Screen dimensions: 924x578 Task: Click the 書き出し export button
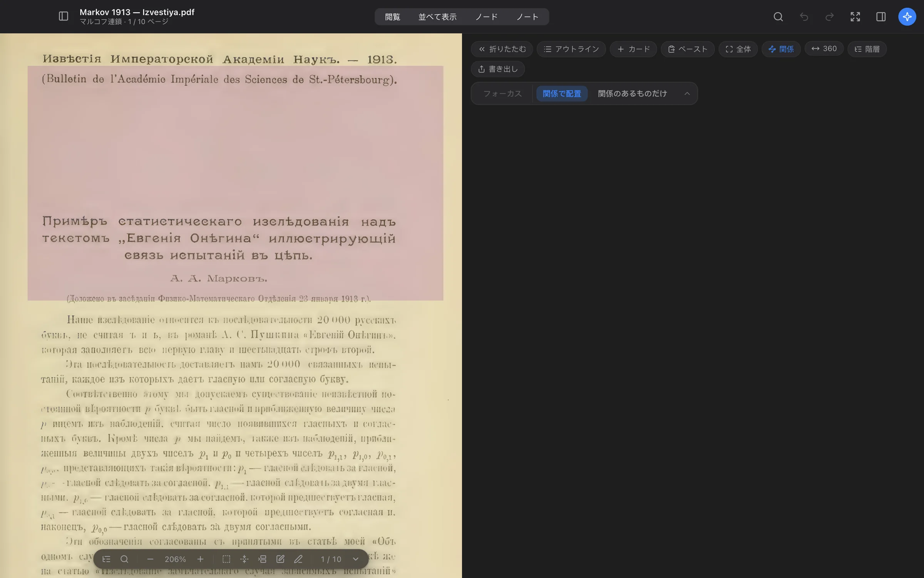[x=498, y=69]
